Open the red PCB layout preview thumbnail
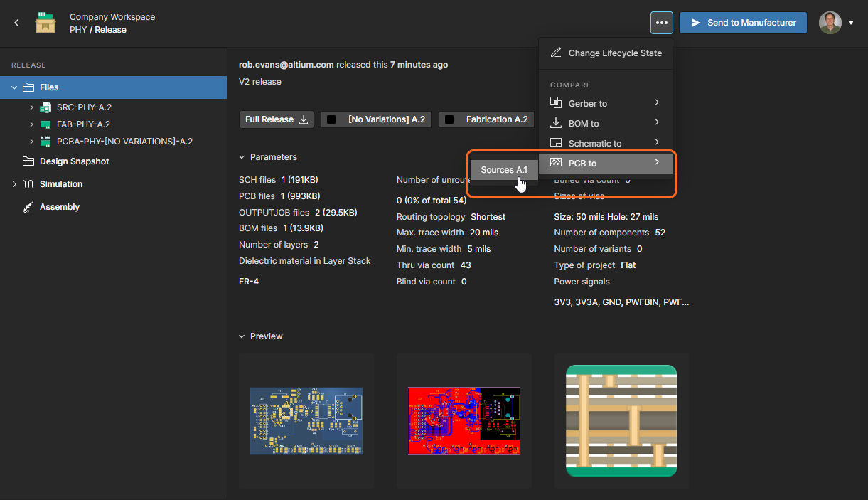This screenshot has height=500, width=868. [x=464, y=420]
